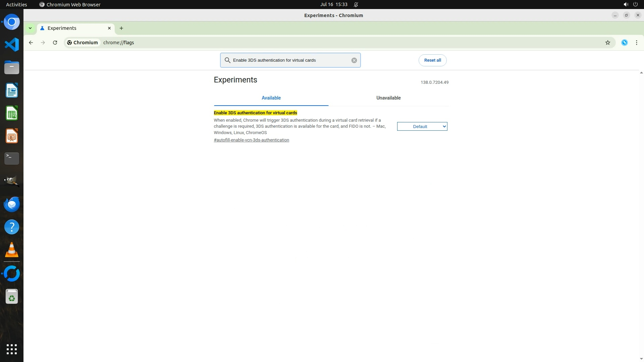The image size is (644, 362).
Task: Switch to the Unavailable tab
Action: [x=388, y=98]
